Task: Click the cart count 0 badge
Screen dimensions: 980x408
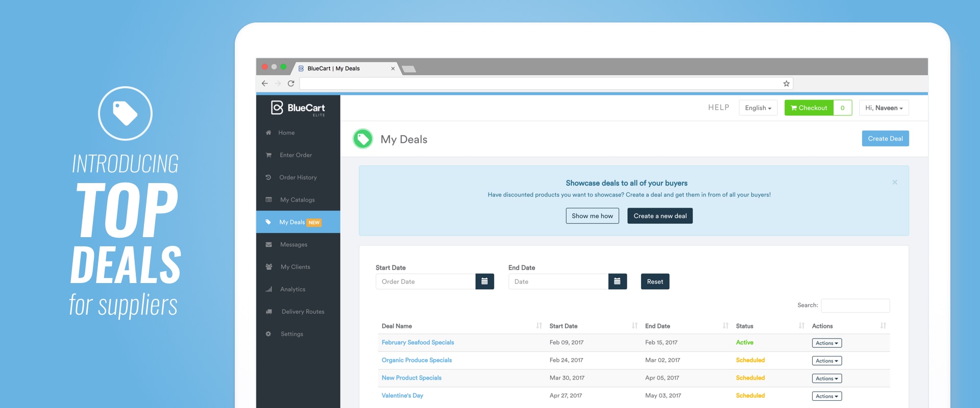Action: (x=843, y=108)
